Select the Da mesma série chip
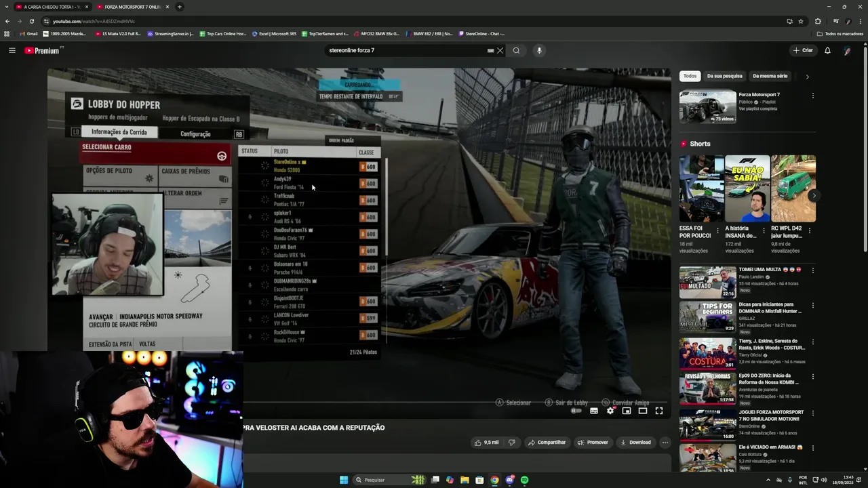Image resolution: width=868 pixels, height=488 pixels. click(x=770, y=76)
